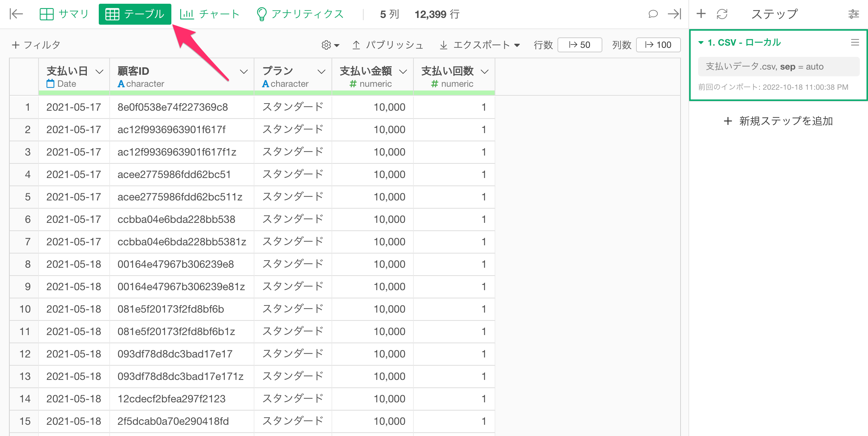Image resolution: width=868 pixels, height=436 pixels.
Task: Click the スタンダード plan in row 5
Action: [293, 197]
